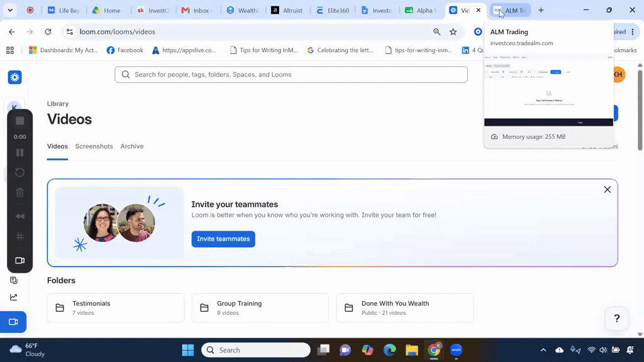Open Microsoft Edge from the taskbar
This screenshot has height=362, width=644.
(389, 350)
